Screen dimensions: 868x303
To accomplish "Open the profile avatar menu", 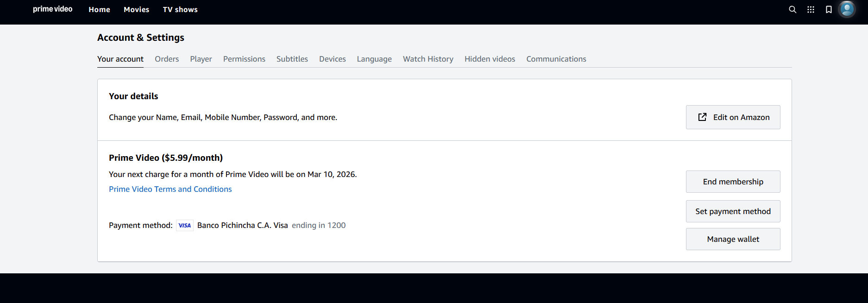I will click(x=847, y=9).
